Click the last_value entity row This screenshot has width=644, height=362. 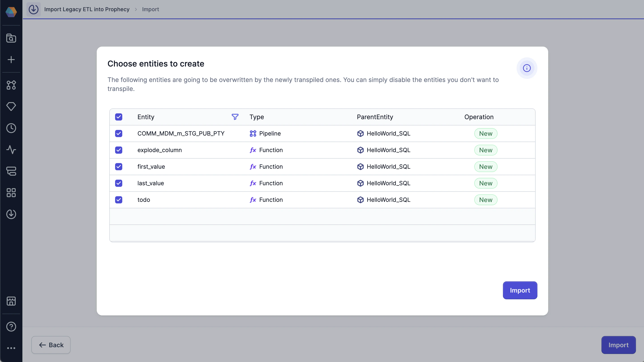tap(150, 183)
